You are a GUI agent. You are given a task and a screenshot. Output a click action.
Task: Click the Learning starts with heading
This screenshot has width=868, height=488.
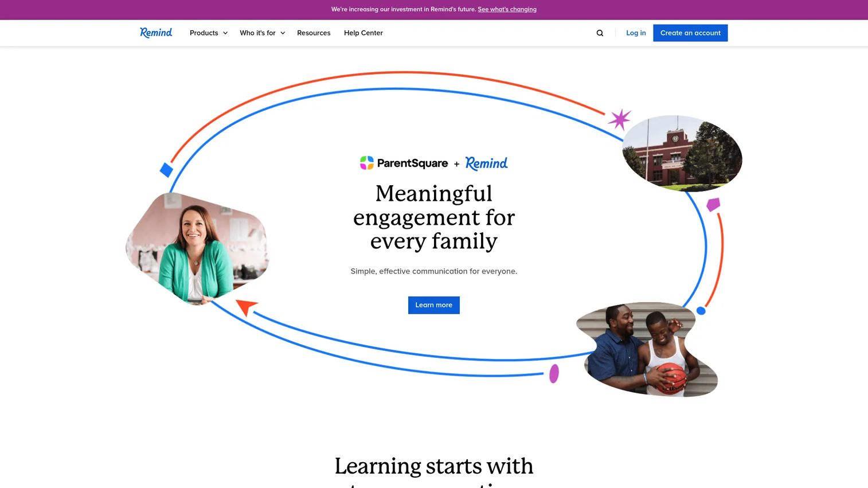point(434,466)
